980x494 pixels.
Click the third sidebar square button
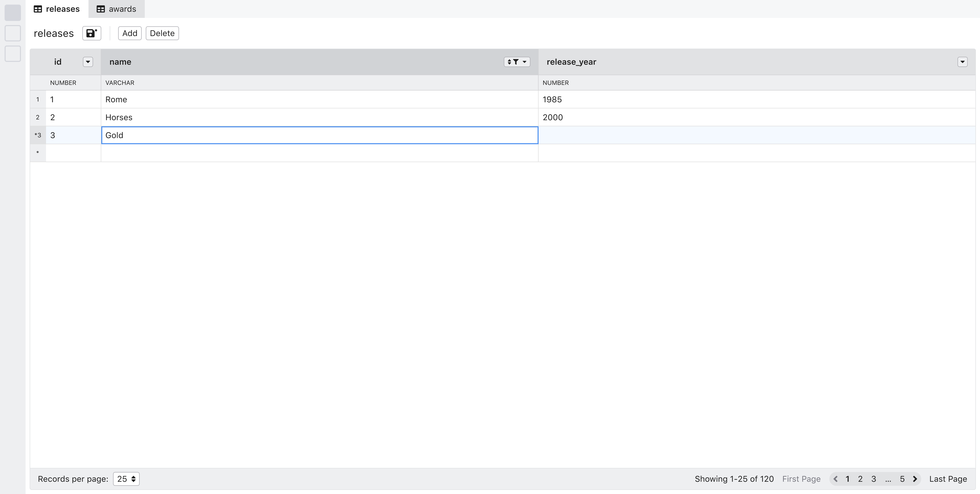(x=13, y=54)
